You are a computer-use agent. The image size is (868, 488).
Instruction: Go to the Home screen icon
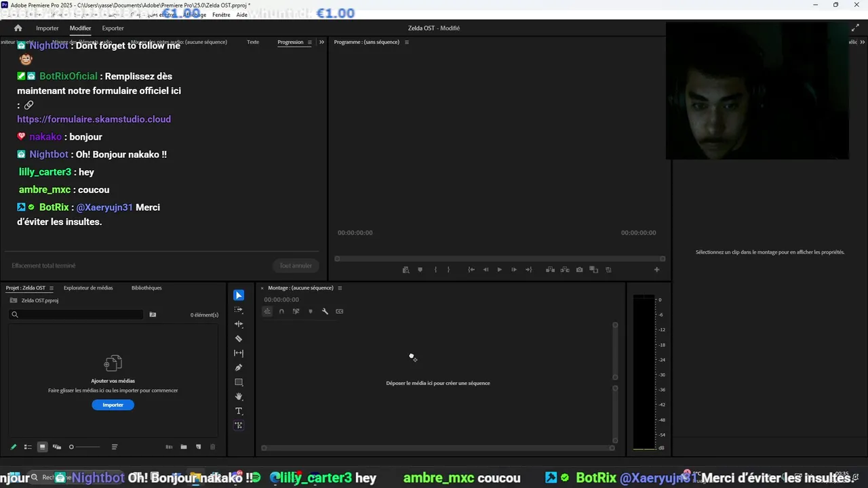coord(18,28)
